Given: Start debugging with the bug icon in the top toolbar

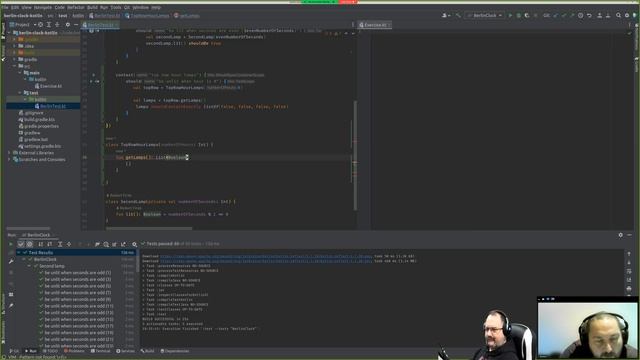Looking at the screenshot, I should 519,16.
